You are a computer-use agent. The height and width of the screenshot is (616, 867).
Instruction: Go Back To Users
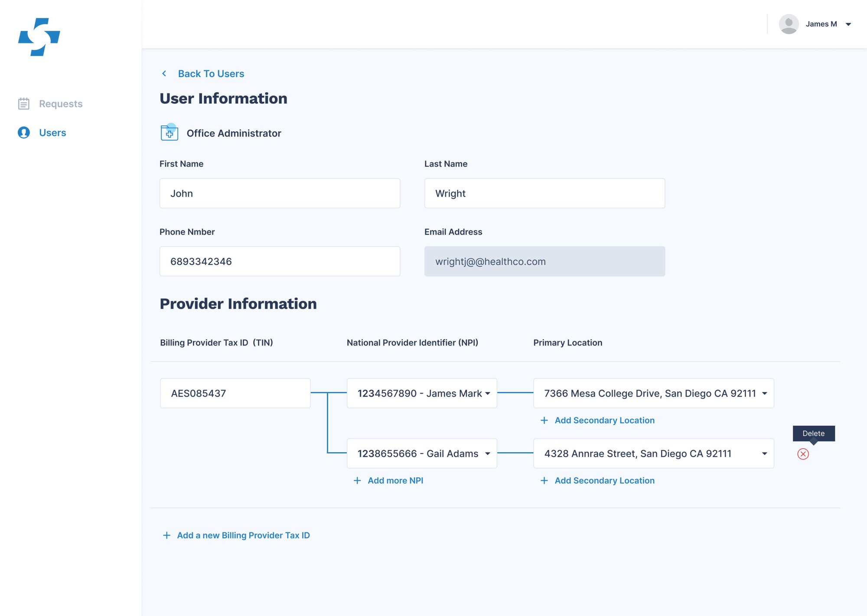(211, 74)
